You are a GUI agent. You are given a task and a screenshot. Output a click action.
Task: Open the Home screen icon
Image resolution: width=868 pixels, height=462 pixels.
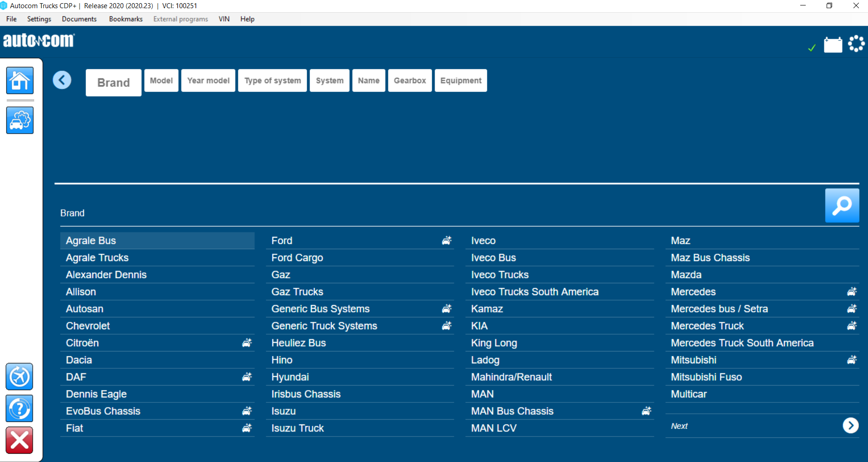pos(20,80)
